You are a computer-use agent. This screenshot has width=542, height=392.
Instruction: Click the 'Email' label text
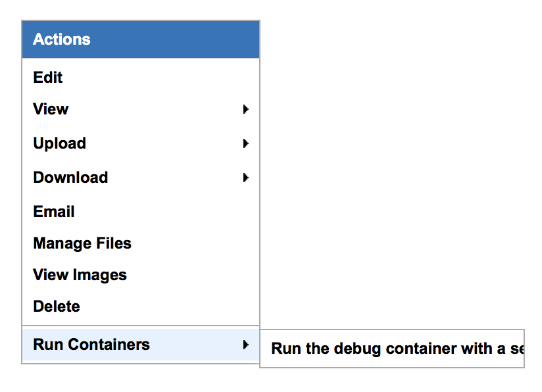pyautogui.click(x=54, y=212)
